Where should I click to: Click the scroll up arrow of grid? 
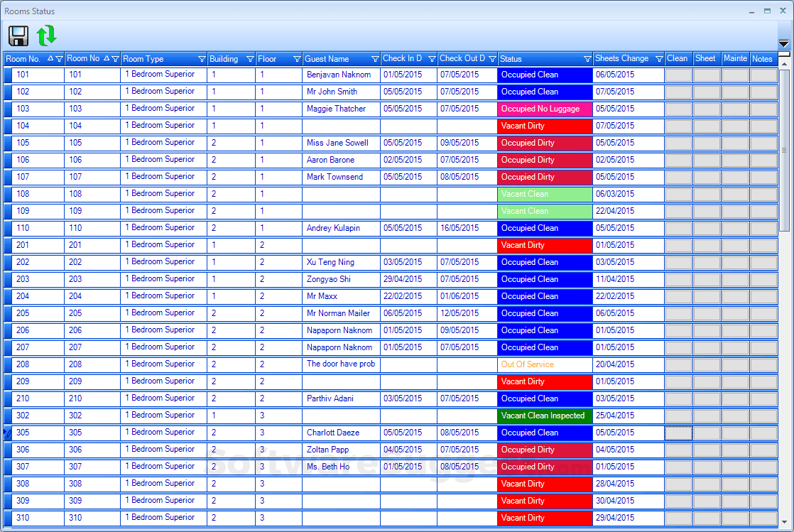784,64
